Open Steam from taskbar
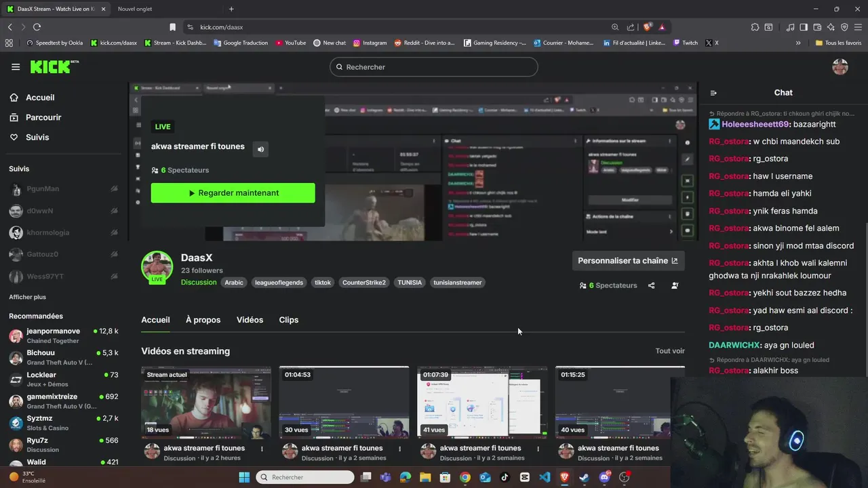 point(584,477)
